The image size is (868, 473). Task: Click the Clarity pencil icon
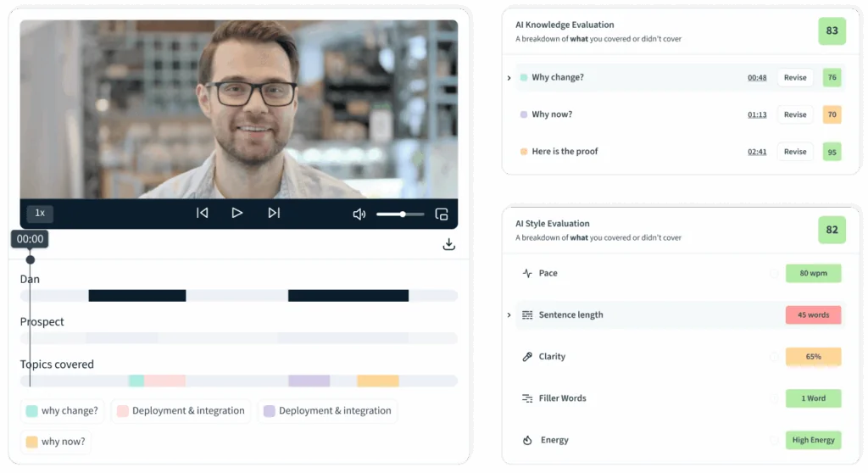tap(527, 357)
